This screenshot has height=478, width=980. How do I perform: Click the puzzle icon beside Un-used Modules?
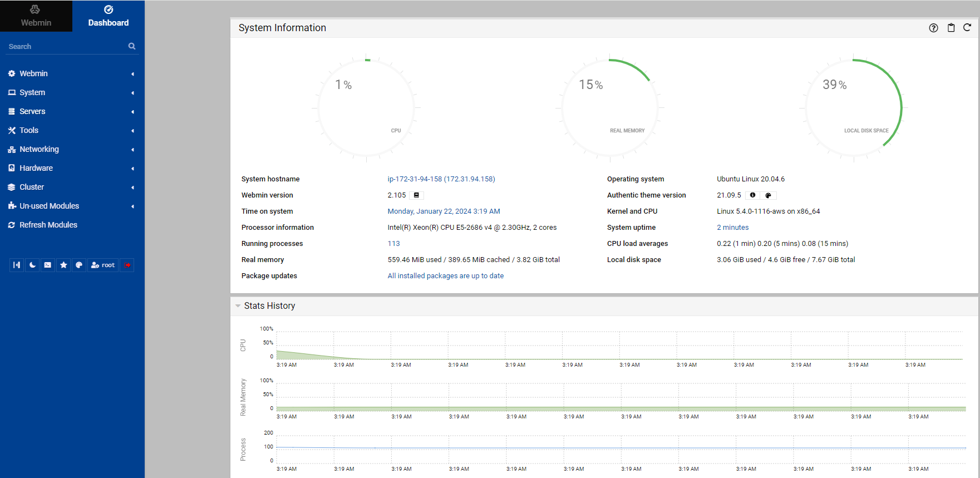pyautogui.click(x=12, y=206)
